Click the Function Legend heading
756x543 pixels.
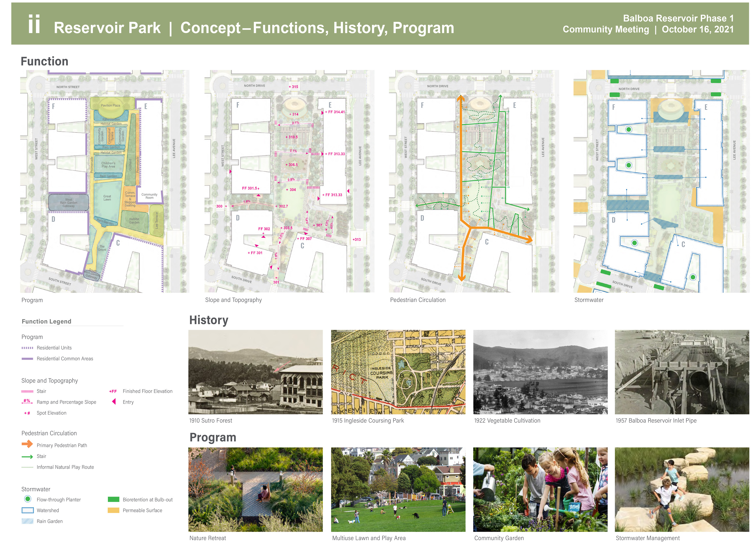(x=46, y=321)
